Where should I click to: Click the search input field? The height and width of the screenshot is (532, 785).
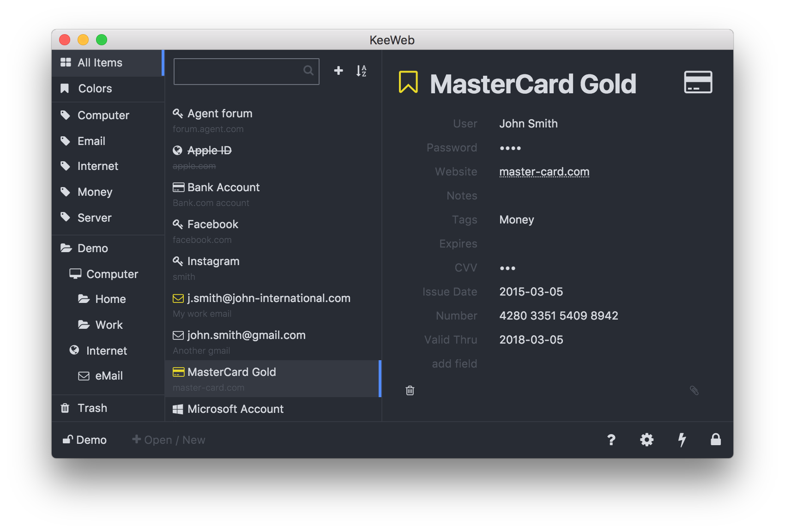pos(247,71)
